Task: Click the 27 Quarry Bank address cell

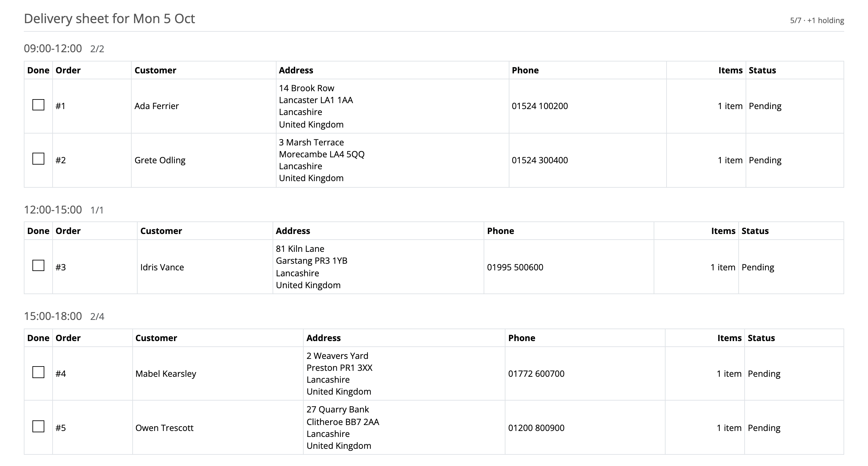Action: point(404,428)
